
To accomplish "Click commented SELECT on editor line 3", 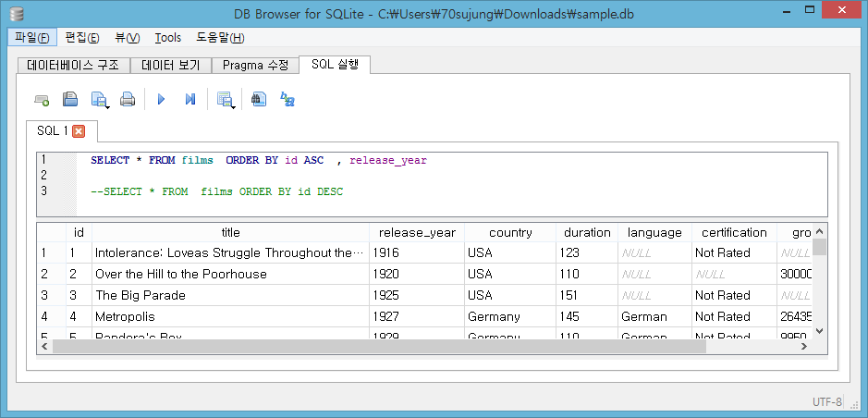I will [216, 192].
